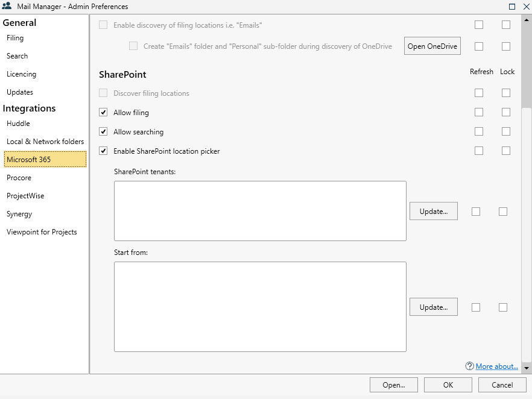This screenshot has width=532, height=399.
Task: Disable the Enable SharePoint location picker checkbox
Action: 103,151
